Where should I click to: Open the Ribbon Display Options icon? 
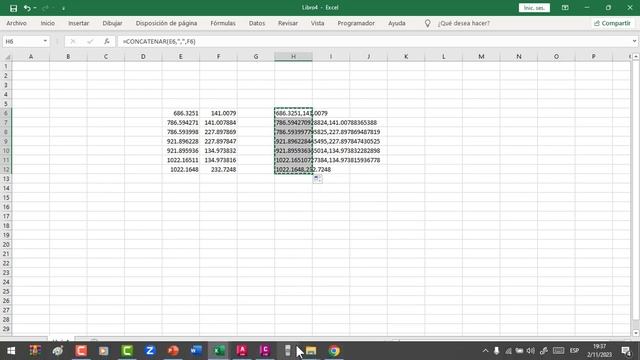point(565,8)
